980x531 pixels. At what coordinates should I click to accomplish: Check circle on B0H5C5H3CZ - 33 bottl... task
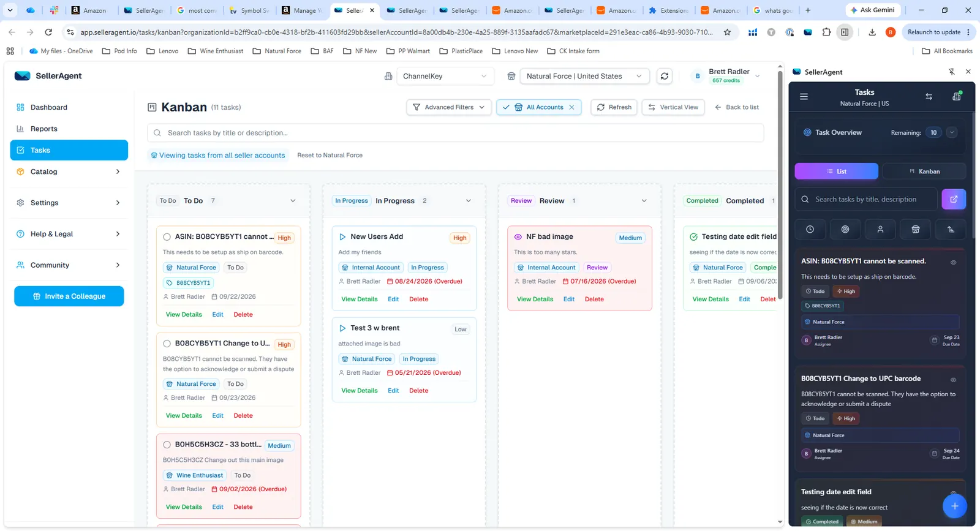[167, 445]
